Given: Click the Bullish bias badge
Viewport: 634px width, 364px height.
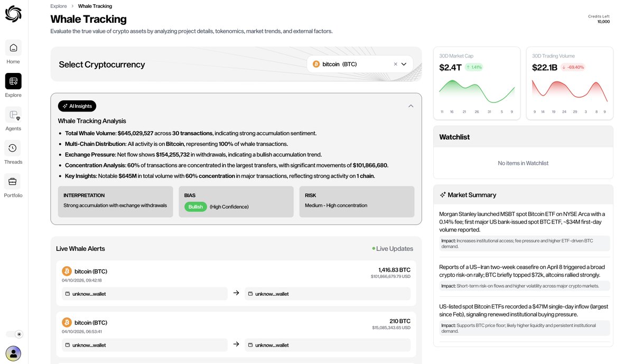Looking at the screenshot, I should 195,207.
